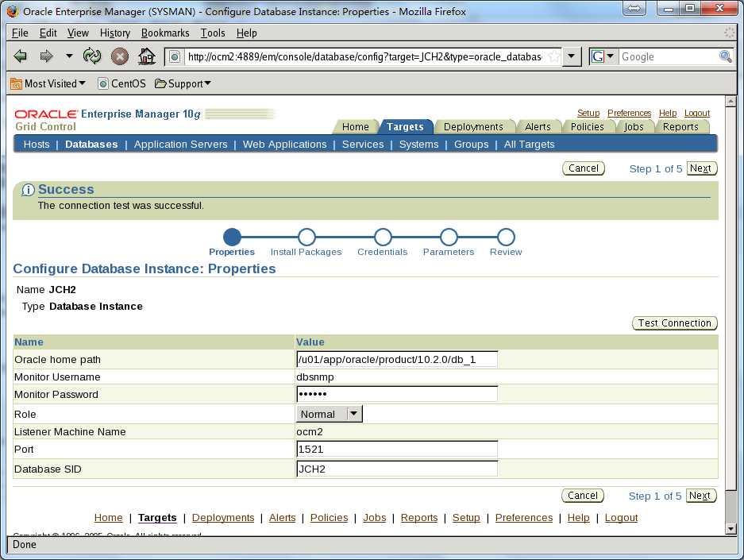This screenshot has width=744, height=560.
Task: Open the Hosts subtab
Action: (x=37, y=145)
